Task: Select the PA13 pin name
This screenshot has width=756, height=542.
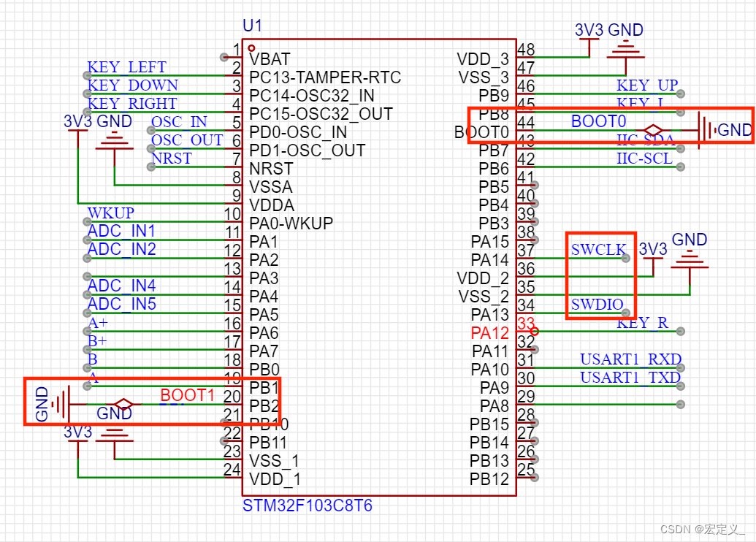Action: pos(490,315)
